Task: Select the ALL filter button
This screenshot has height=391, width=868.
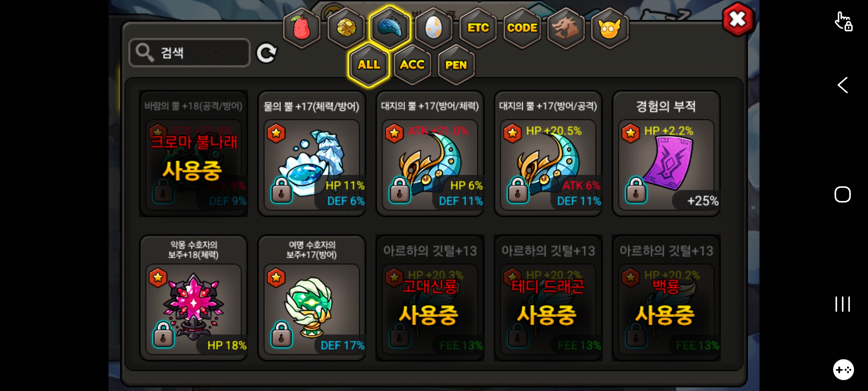Action: pyautogui.click(x=369, y=65)
